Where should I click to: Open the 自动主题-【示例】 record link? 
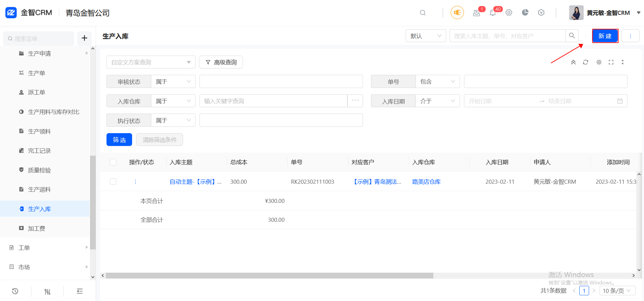(195, 182)
